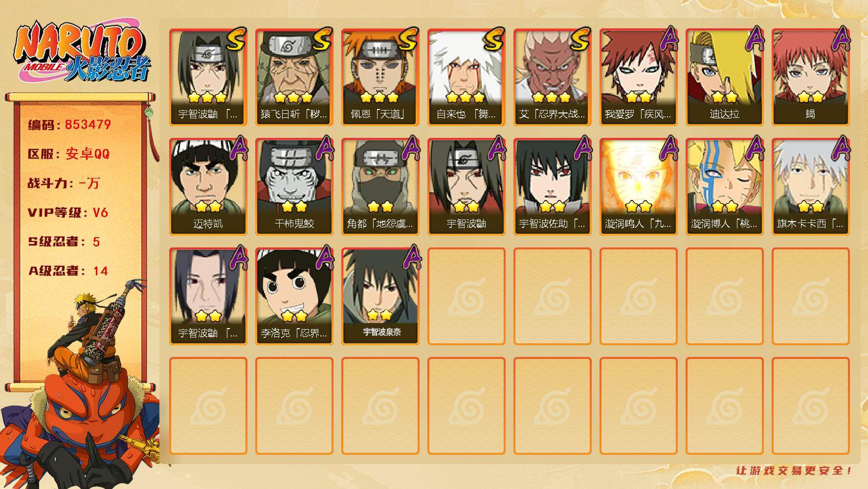Select the 李洛克「忍界... card
This screenshot has width=868, height=489.
click(x=294, y=296)
